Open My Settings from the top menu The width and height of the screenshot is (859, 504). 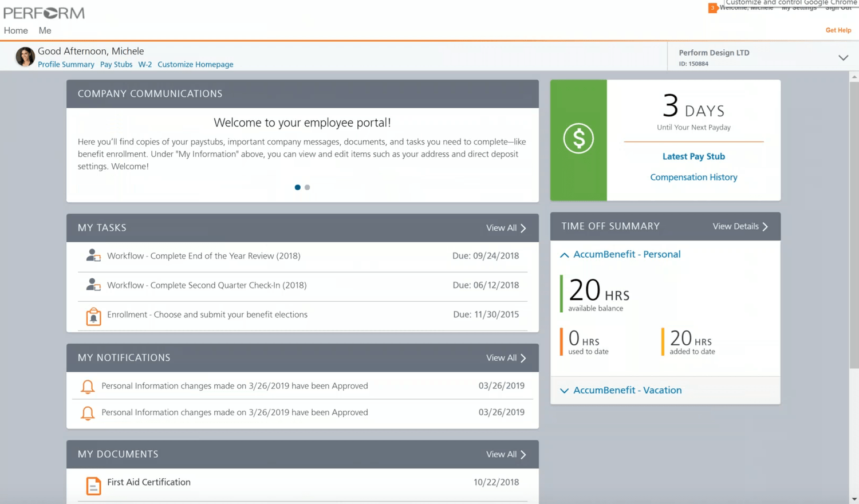tap(799, 7)
